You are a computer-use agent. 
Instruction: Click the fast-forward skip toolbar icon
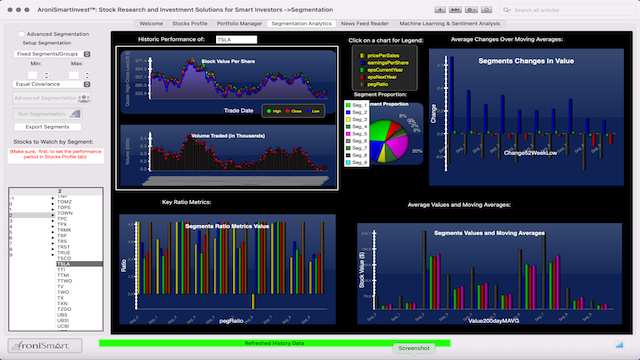tap(456, 10)
